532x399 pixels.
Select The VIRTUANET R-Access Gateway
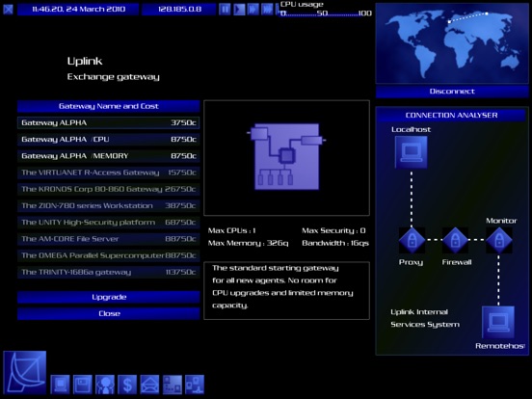coord(109,173)
